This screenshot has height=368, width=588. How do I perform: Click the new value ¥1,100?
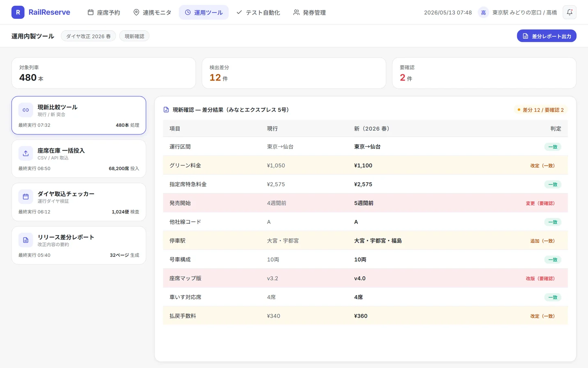coord(363,166)
